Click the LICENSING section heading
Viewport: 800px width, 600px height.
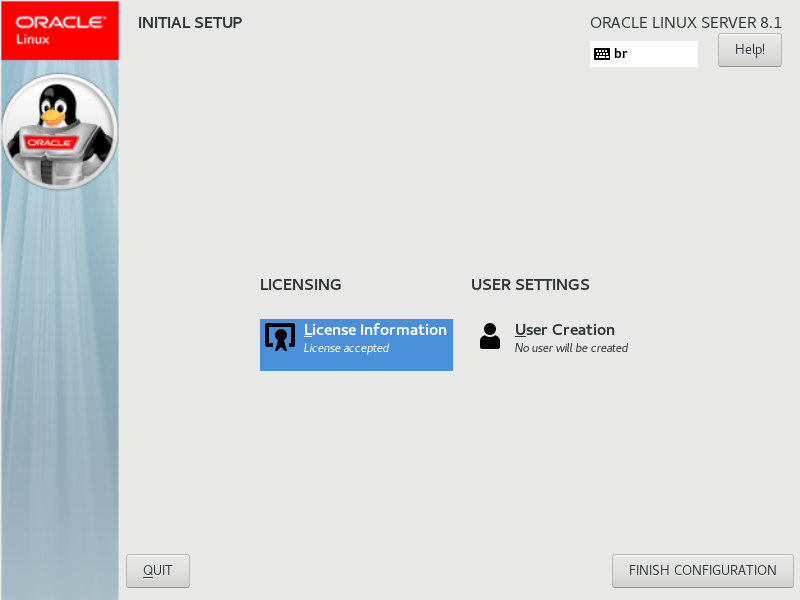pos(301,285)
